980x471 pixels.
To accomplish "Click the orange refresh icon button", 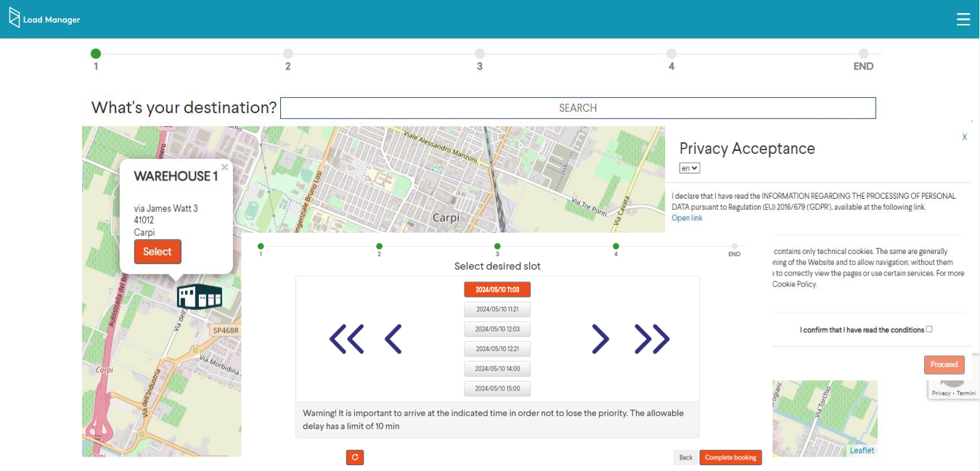I will pyautogui.click(x=355, y=457).
